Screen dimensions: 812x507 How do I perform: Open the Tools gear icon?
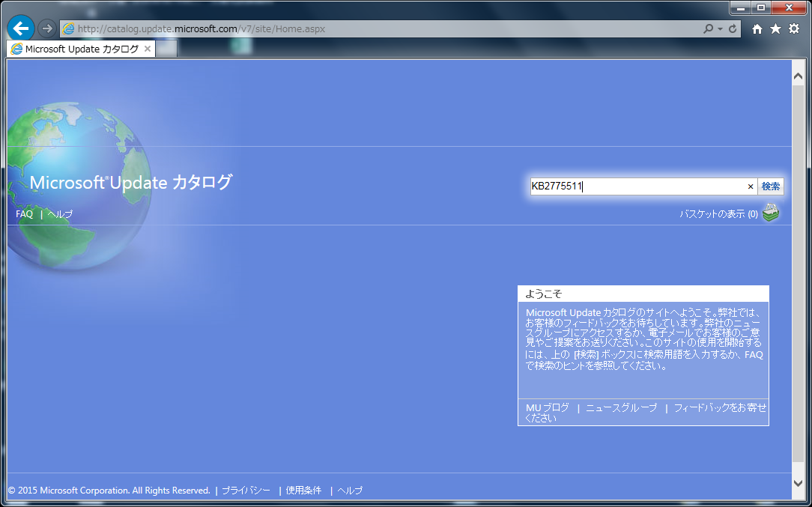(x=794, y=28)
